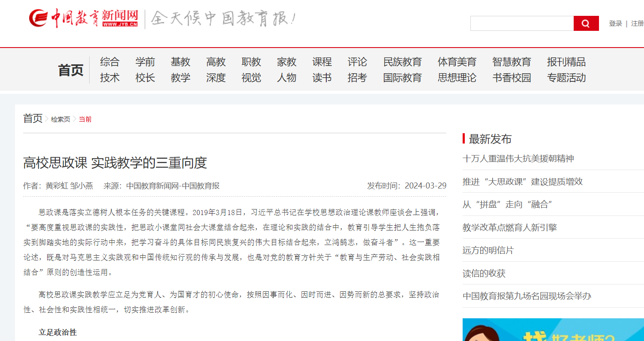
Task: Click the 首页 breadcrumb link
Action: tap(33, 118)
